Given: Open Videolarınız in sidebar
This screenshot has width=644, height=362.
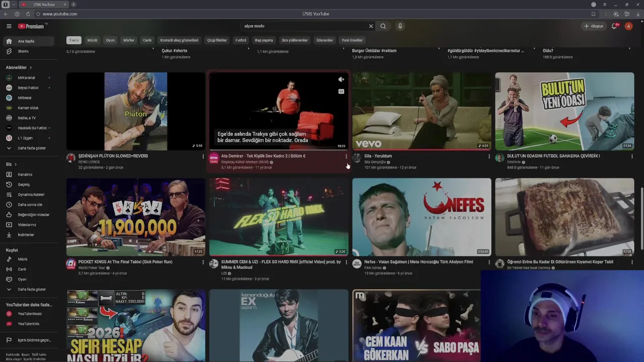Looking at the screenshot, I should [29, 225].
